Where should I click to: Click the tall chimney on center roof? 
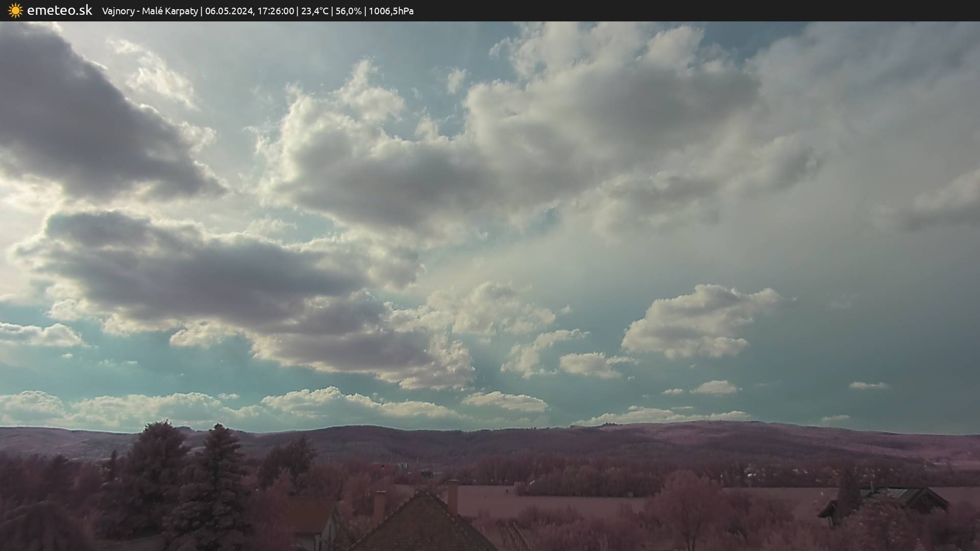(452, 496)
